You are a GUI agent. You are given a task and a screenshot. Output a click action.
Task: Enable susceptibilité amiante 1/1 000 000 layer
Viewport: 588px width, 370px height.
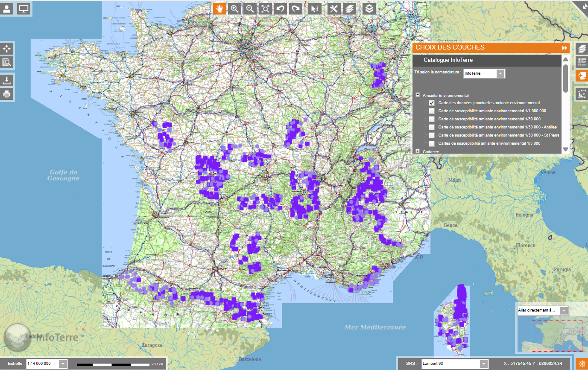(432, 111)
